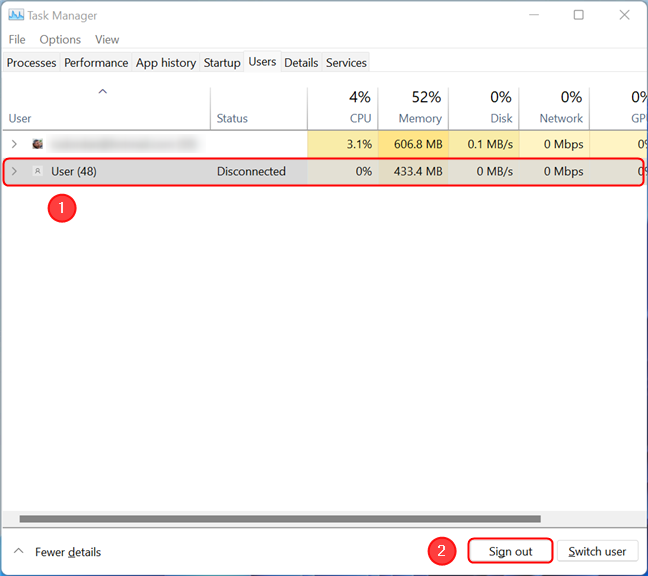Click the 433.4 MB memory value
The image size is (648, 576).
418,171
